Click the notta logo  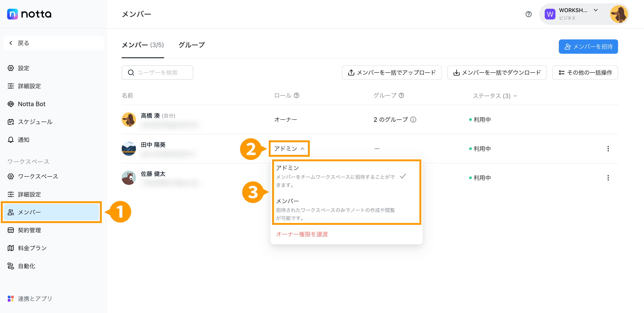tap(29, 14)
